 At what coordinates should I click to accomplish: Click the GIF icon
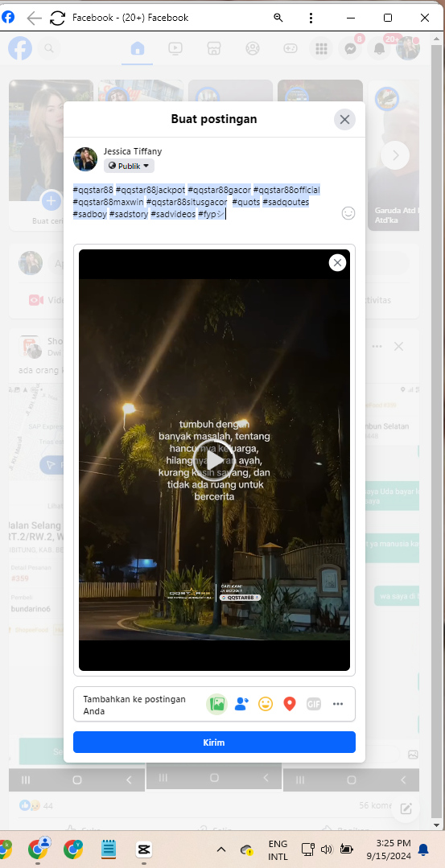click(314, 704)
